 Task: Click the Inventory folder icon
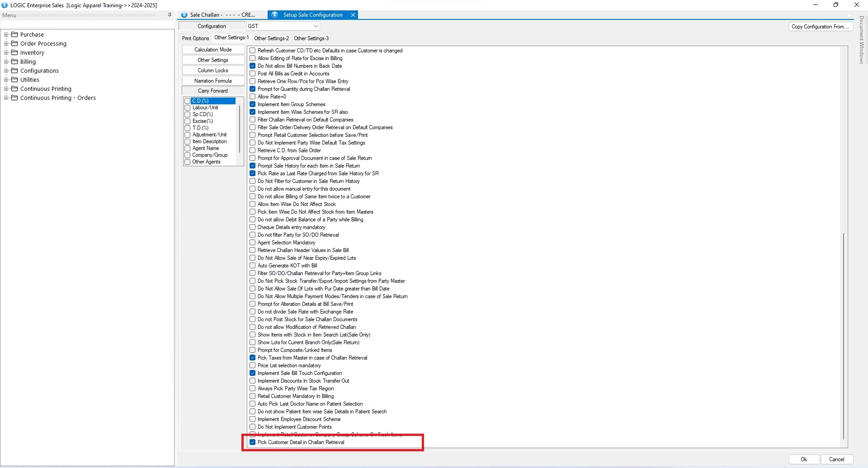[14, 52]
